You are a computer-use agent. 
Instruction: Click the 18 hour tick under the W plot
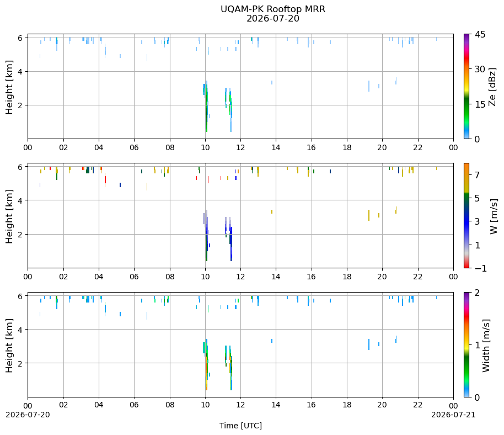click(347, 277)
